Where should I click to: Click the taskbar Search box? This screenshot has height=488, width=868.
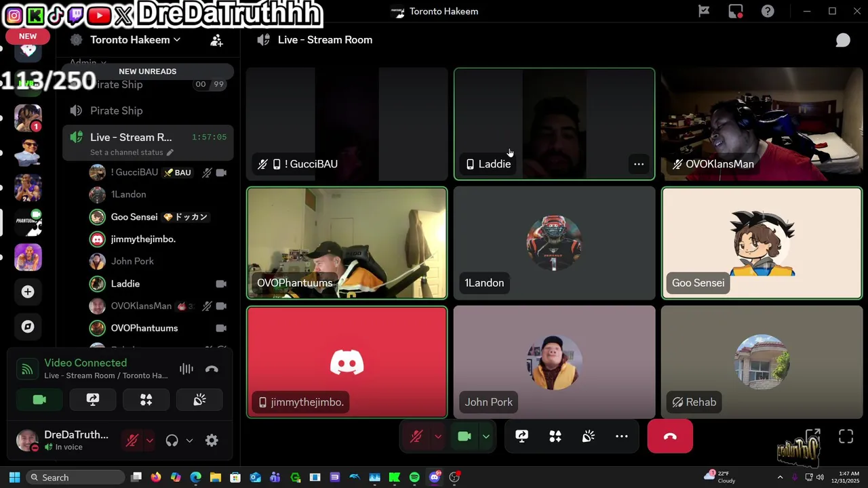tap(75, 477)
